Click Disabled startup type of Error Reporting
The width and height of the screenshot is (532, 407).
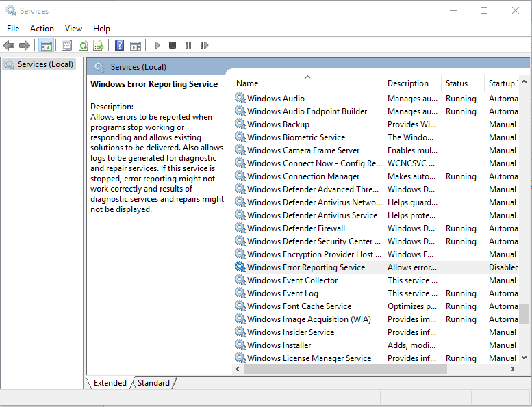point(503,267)
